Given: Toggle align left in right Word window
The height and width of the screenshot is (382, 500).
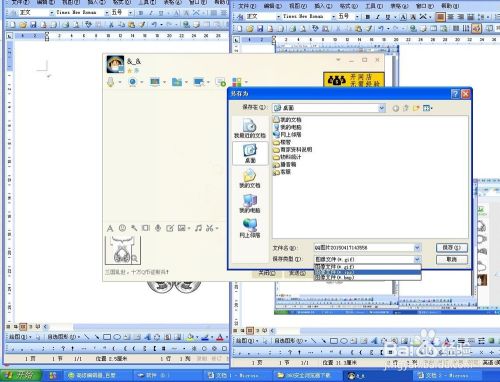Looking at the screenshot, I should tap(440, 16).
